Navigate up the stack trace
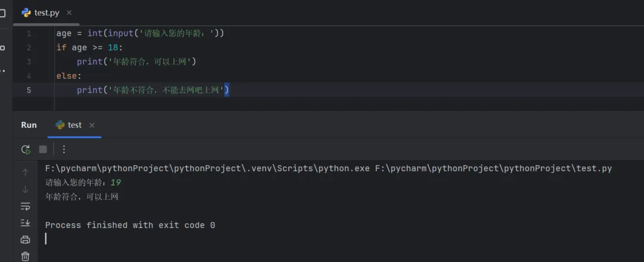Screen dimensions: 644x262 coord(25,172)
